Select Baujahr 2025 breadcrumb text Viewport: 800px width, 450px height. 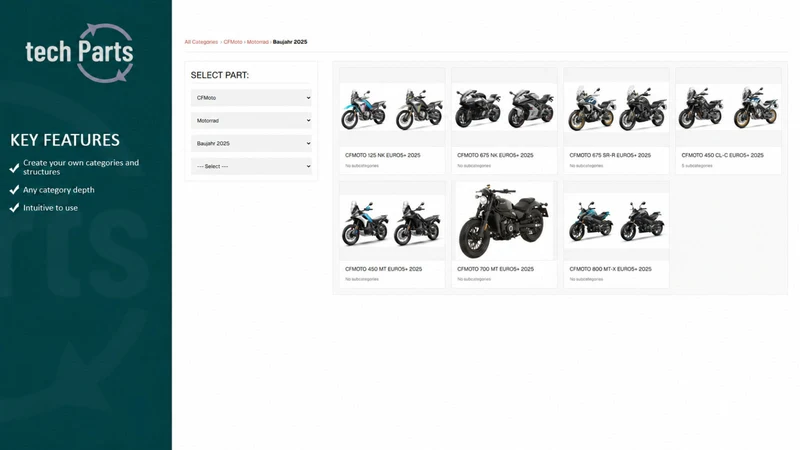290,42
